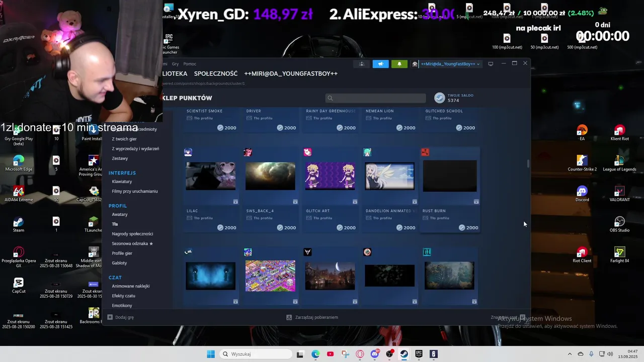Screen dimensions: 644x362
Task: Open the Counter-Strike 2 desktop icon
Action: point(582,163)
